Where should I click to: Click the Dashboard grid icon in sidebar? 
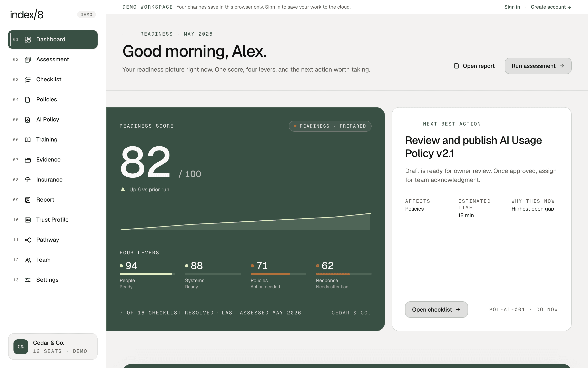[28, 39]
